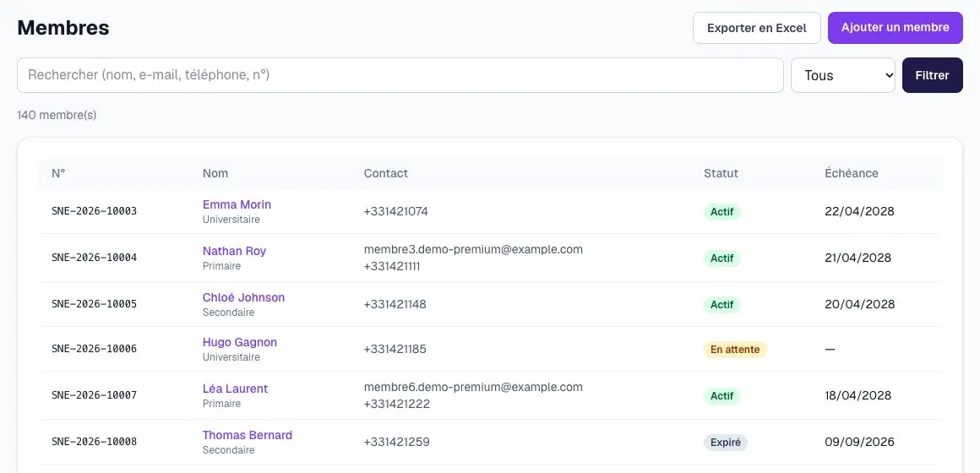Click the Filtrer button
This screenshot has height=473, width=980.
point(932,75)
